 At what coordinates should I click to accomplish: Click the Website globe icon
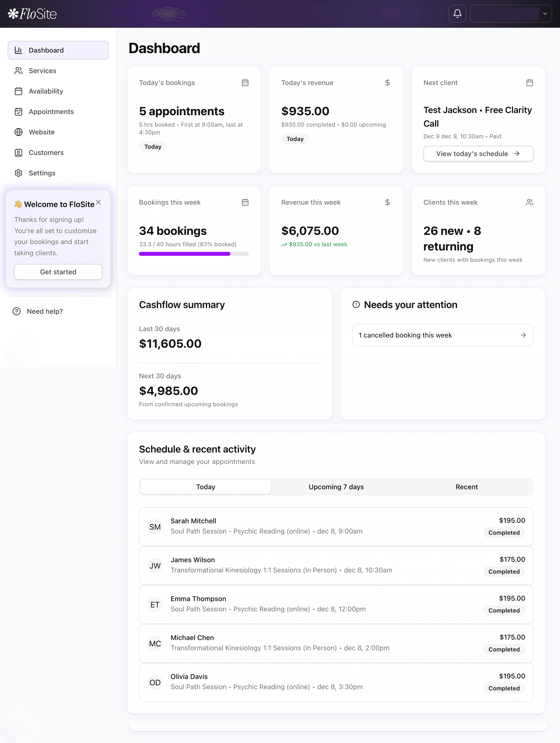[19, 132]
